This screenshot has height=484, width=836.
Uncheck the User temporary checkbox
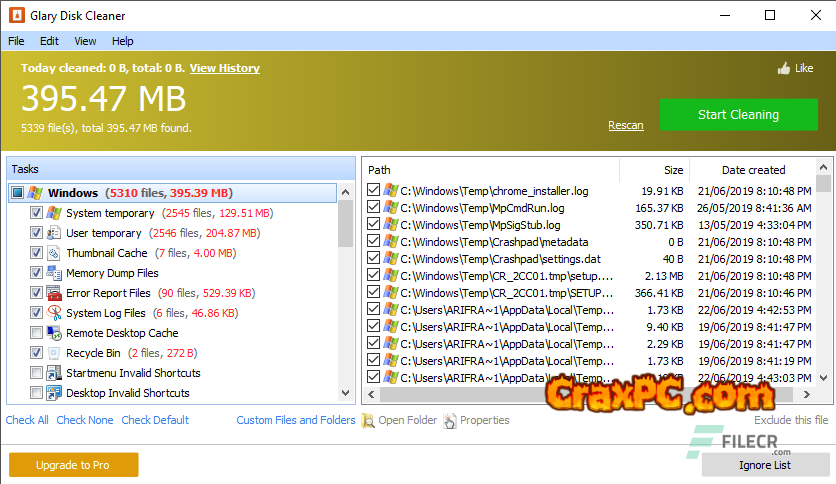coord(36,233)
